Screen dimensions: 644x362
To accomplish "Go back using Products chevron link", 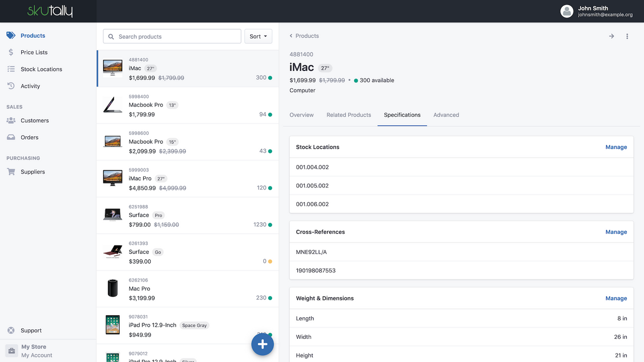I will click(304, 36).
